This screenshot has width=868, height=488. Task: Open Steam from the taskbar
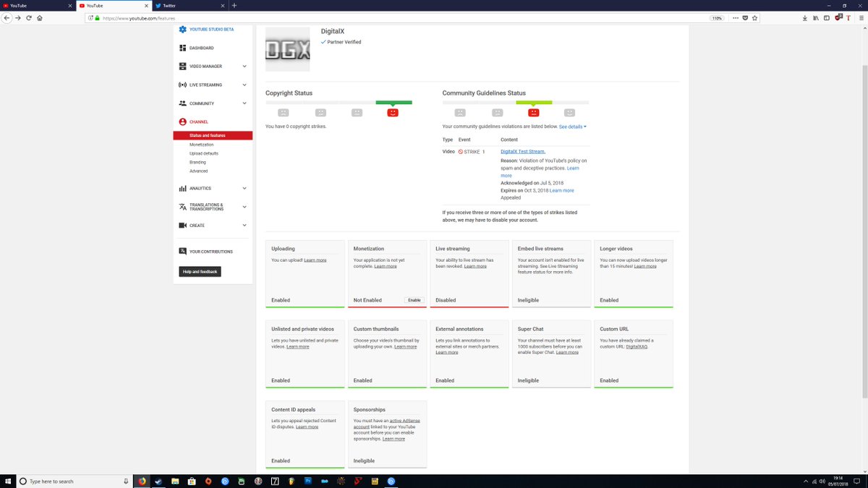[158, 481]
